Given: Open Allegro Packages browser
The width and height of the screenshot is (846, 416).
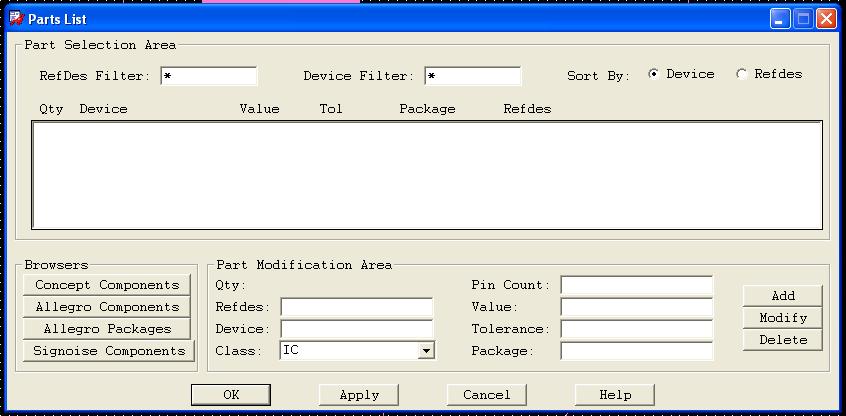Looking at the screenshot, I should click(x=107, y=329).
